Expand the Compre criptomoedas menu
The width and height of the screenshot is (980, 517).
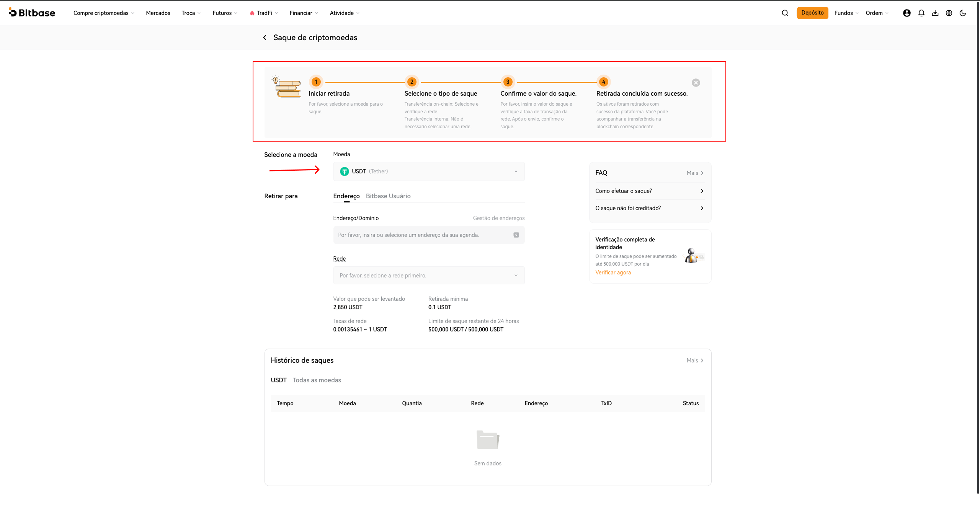click(104, 13)
